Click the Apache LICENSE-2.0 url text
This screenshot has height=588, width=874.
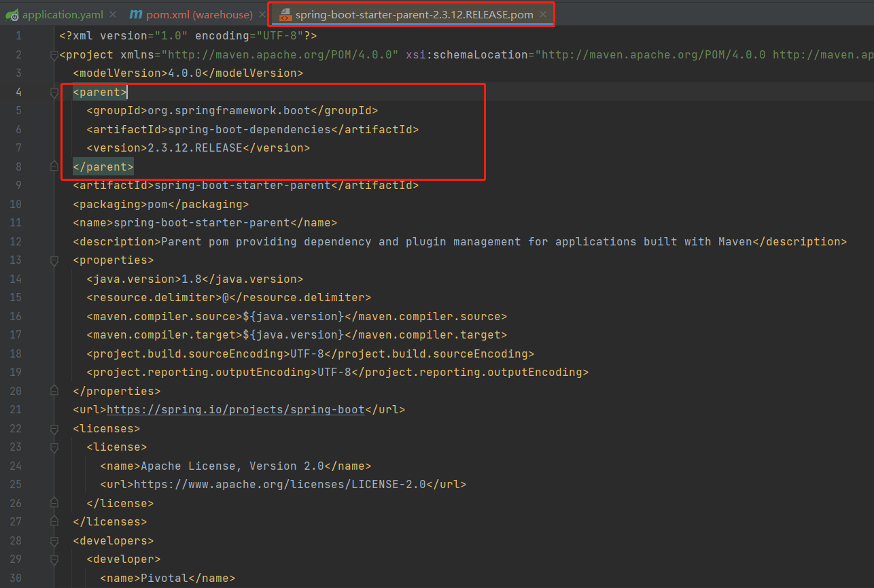[x=280, y=484]
